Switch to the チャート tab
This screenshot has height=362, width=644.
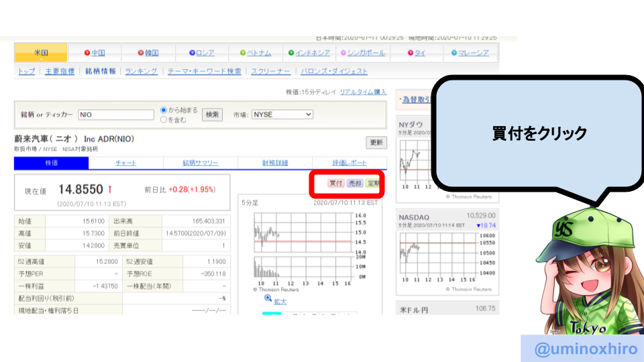click(125, 163)
